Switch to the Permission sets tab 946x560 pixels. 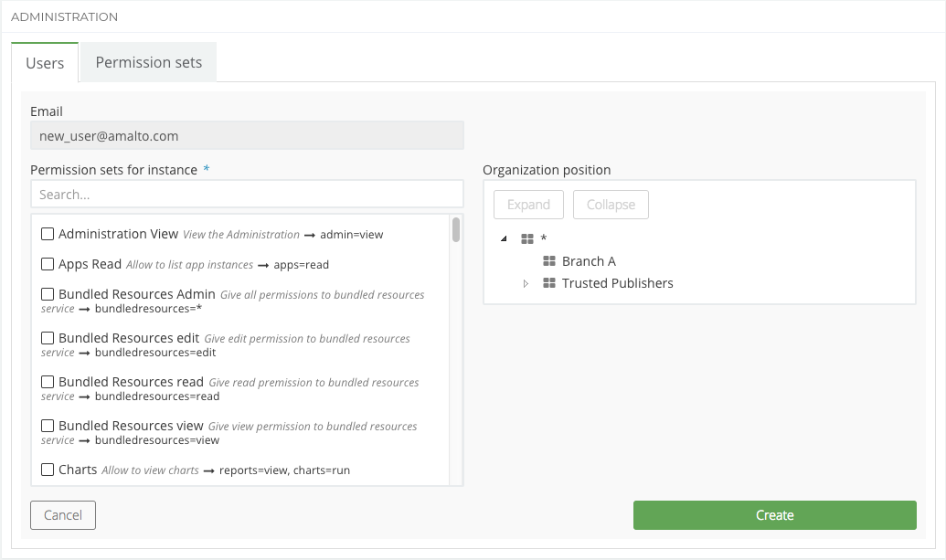tap(148, 63)
